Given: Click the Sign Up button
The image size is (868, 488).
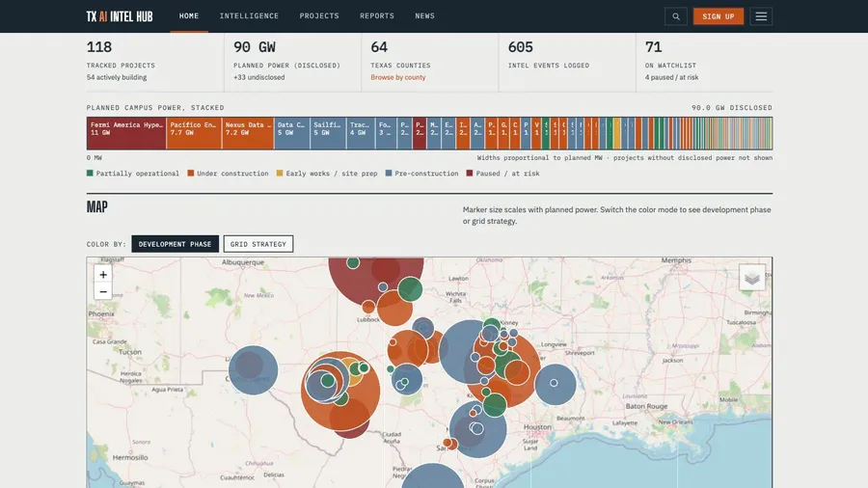Looking at the screenshot, I should (719, 16).
